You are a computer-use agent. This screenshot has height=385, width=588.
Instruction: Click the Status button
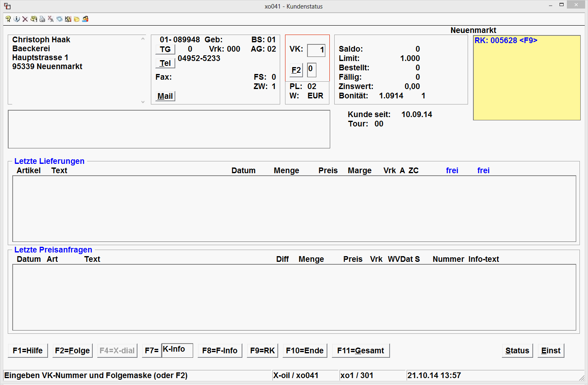pyautogui.click(x=517, y=350)
